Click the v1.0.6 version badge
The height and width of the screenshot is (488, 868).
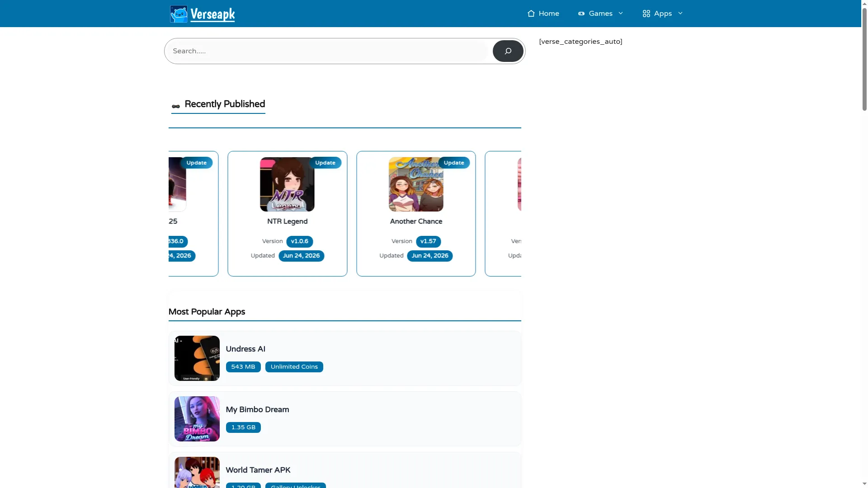click(x=299, y=241)
